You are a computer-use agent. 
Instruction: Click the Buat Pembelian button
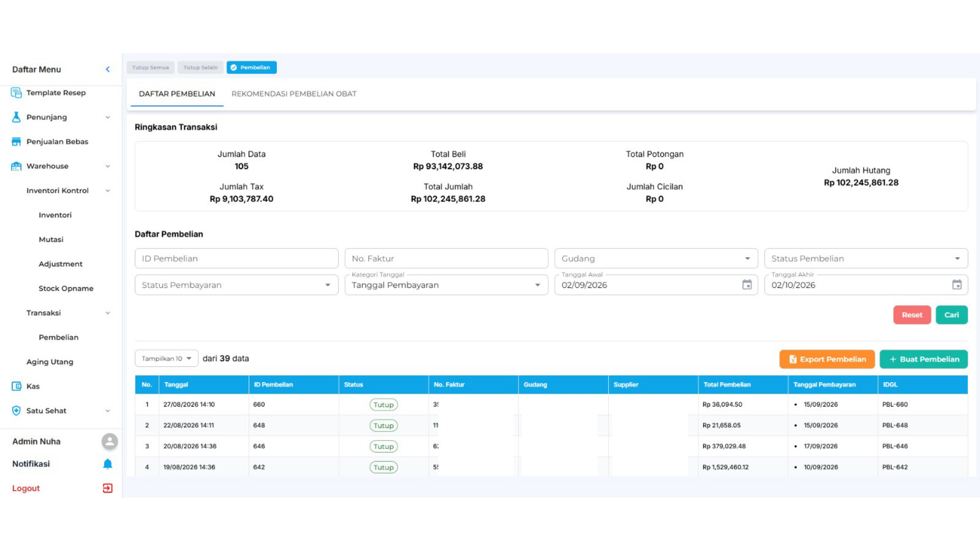pos(924,359)
